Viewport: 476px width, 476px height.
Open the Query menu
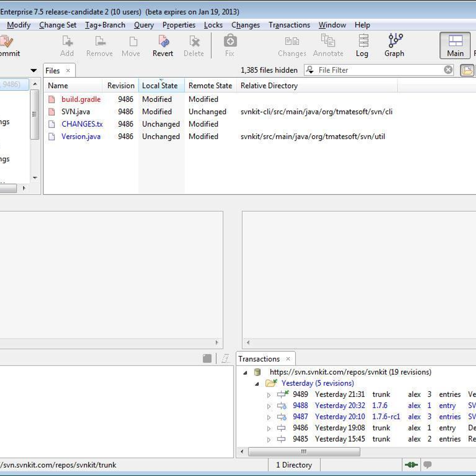pos(144,25)
